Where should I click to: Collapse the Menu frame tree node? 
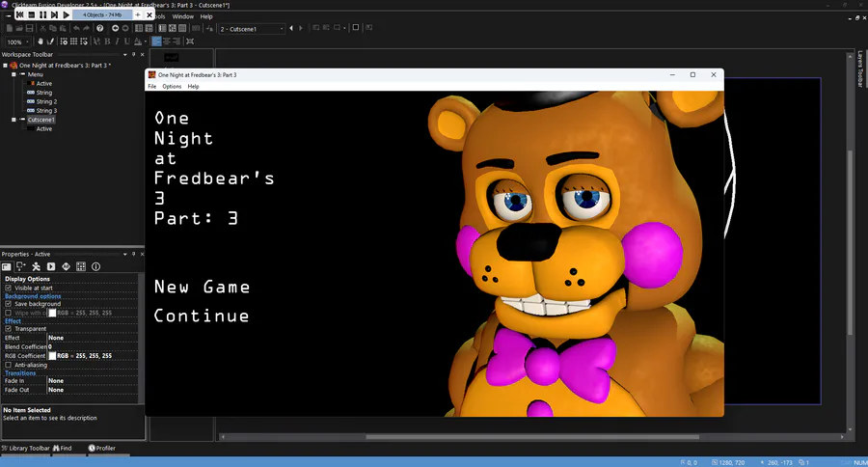point(14,74)
